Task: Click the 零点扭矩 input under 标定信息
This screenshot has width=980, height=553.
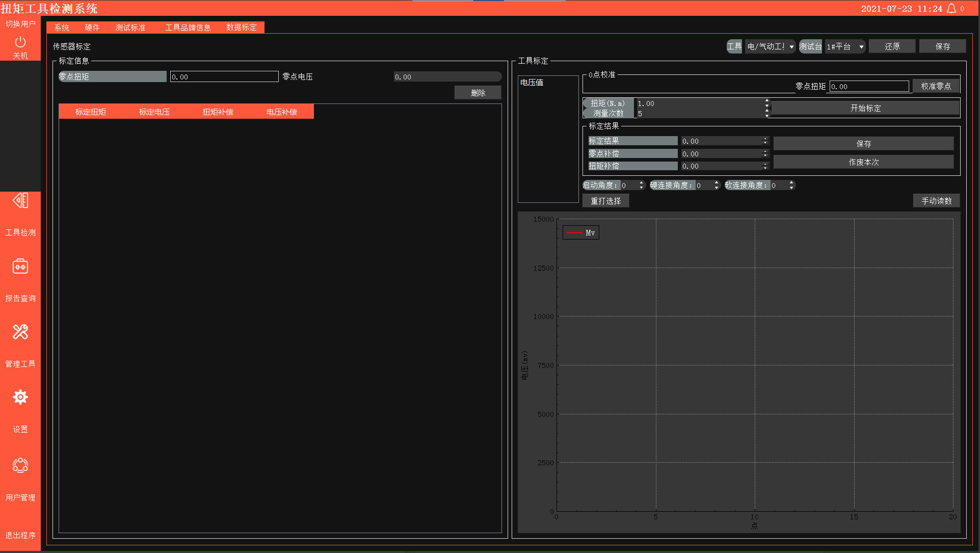Action: (x=224, y=77)
